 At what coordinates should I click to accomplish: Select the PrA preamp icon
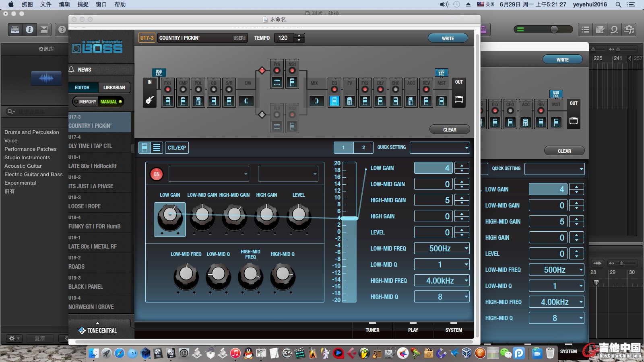(277, 82)
